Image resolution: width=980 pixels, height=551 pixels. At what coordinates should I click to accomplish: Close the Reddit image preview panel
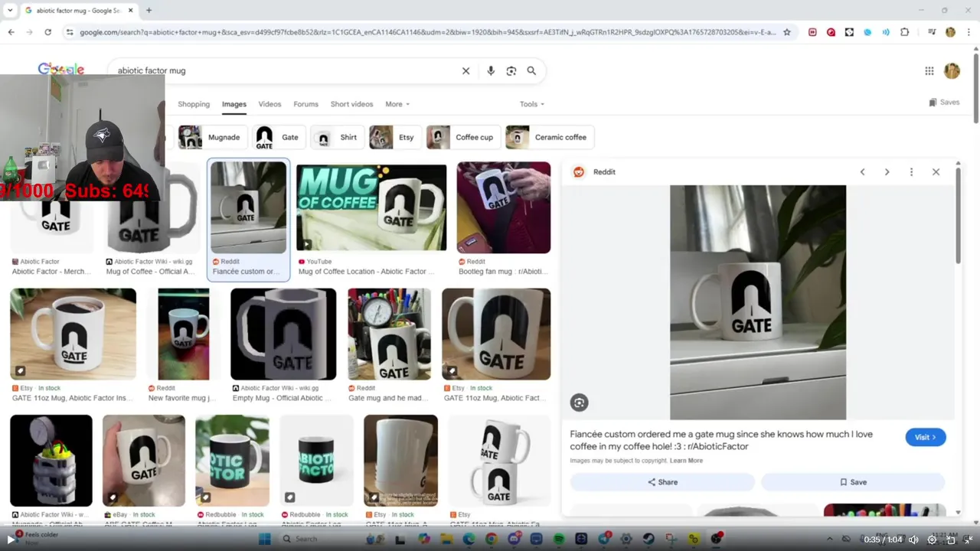click(x=936, y=172)
